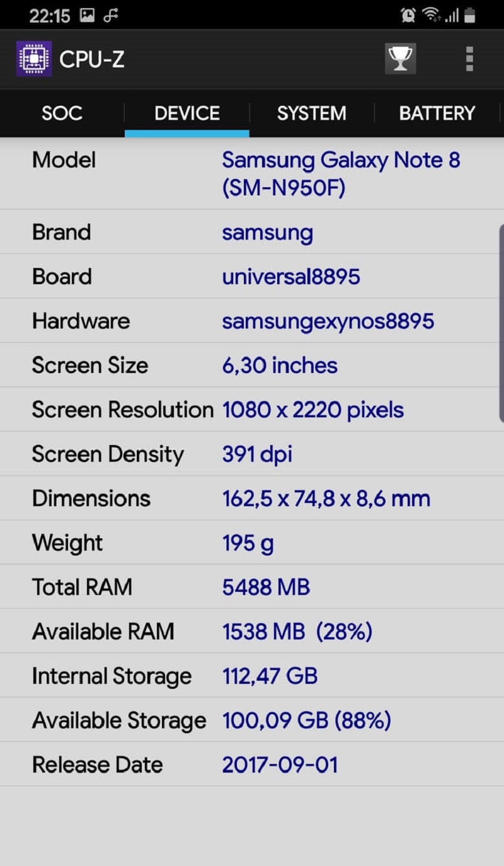Tap the alarm clock status icon
This screenshot has width=504, height=866.
coord(408,15)
